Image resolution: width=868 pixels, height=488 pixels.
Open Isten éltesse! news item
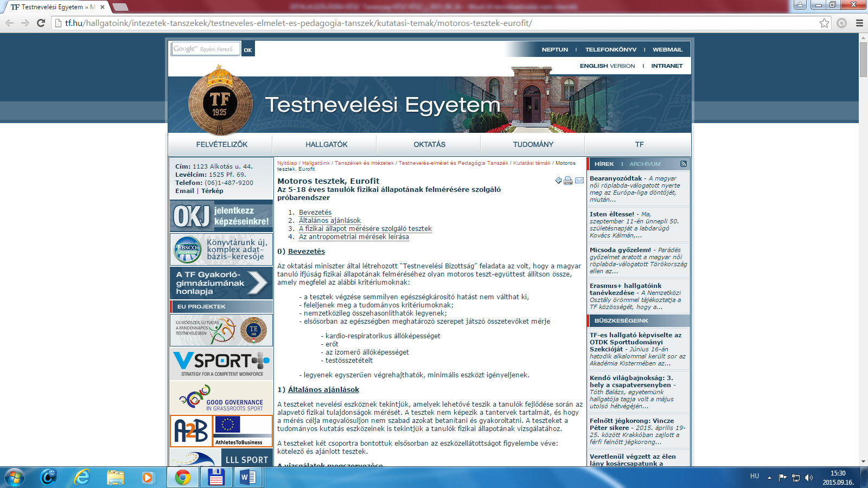click(x=612, y=214)
